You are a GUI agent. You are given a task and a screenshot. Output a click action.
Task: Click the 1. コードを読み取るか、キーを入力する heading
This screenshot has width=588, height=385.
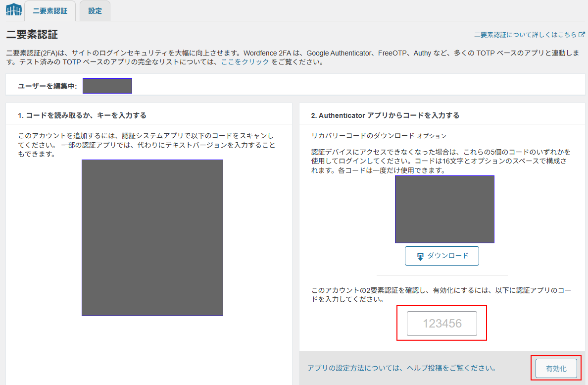pyautogui.click(x=82, y=115)
